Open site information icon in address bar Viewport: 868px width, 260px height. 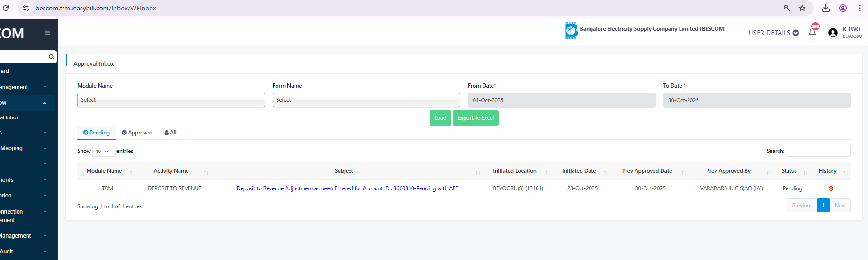tap(26, 8)
